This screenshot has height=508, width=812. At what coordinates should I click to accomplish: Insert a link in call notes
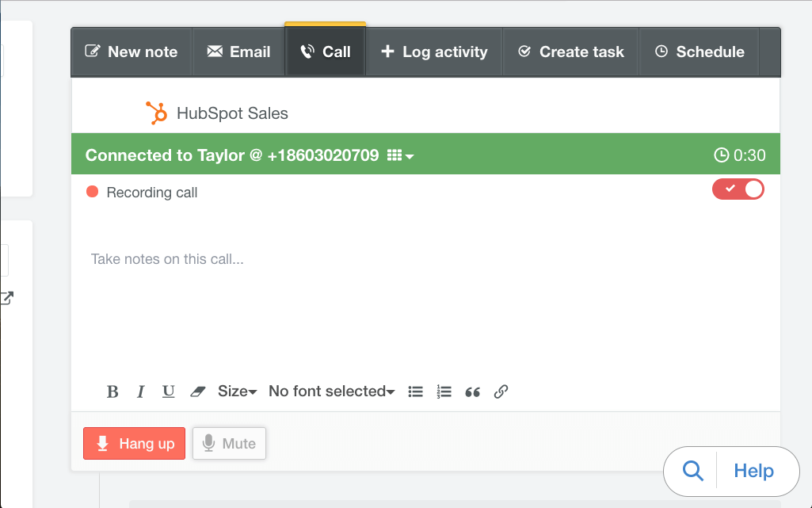(x=501, y=391)
